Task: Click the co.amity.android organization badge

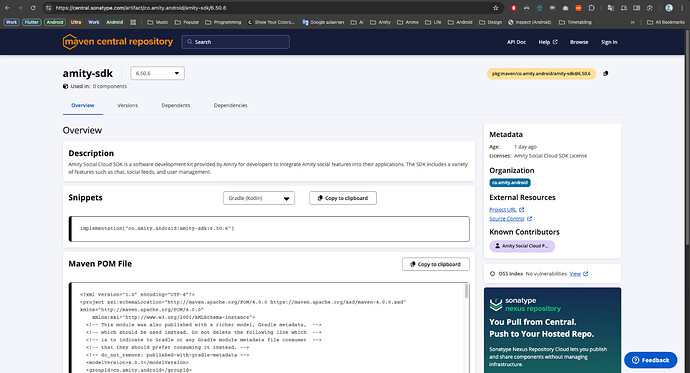Action: [510, 183]
